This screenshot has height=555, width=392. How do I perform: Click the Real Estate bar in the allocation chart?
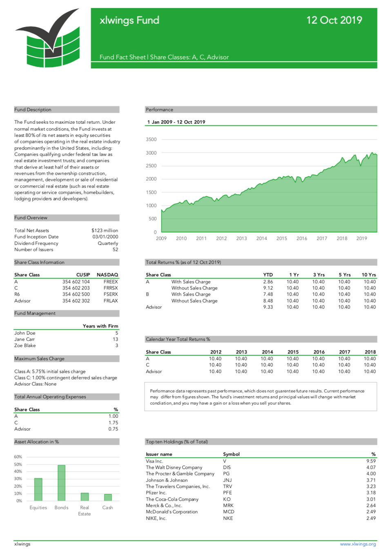(x=85, y=497)
